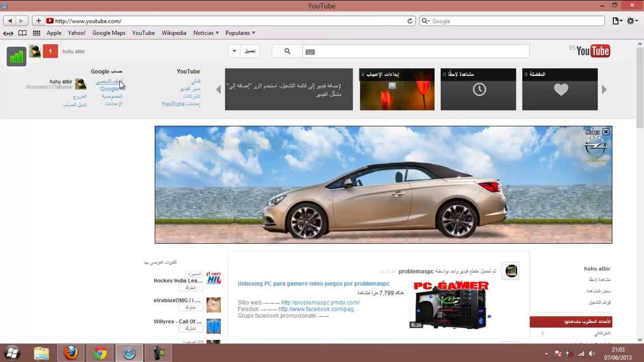
Task: Click the YouTube logo
Action: pos(593,51)
